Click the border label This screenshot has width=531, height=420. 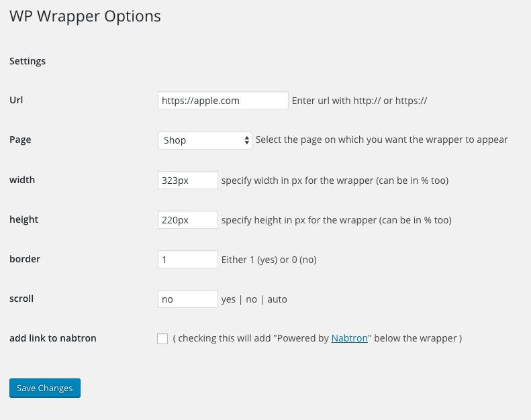click(x=25, y=259)
